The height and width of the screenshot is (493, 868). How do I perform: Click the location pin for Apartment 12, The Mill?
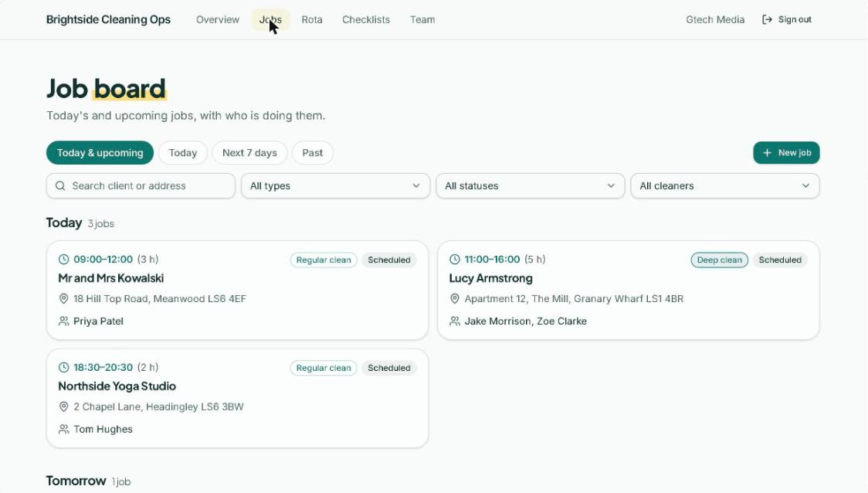click(x=455, y=298)
